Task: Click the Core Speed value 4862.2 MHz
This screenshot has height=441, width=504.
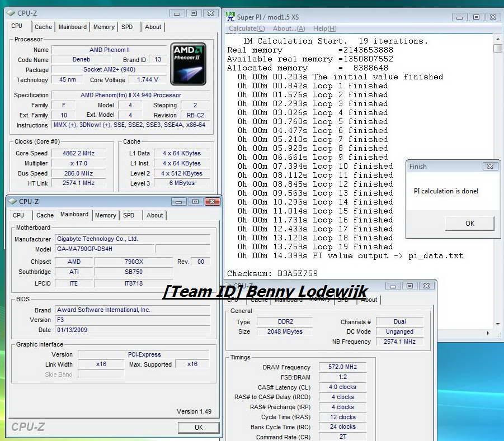Action: (x=78, y=153)
